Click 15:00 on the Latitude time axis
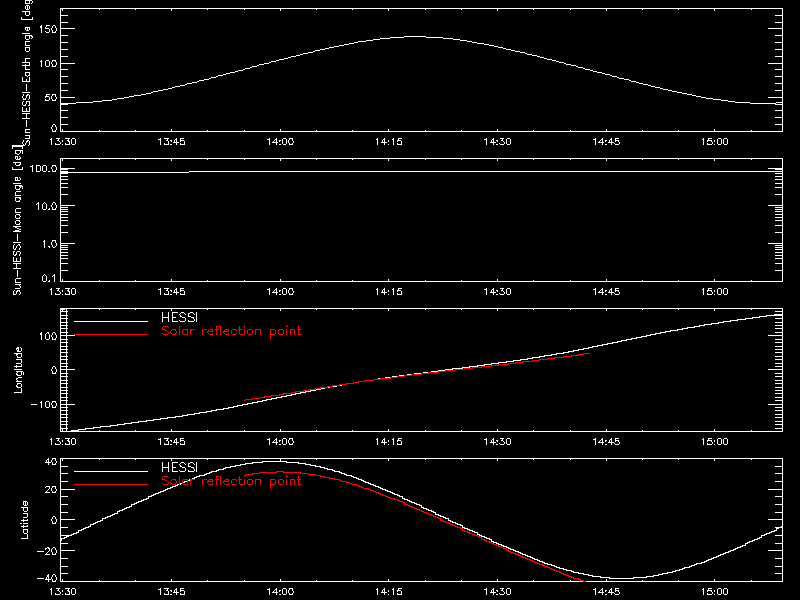This screenshot has height=600, width=800. pyautogui.click(x=714, y=592)
